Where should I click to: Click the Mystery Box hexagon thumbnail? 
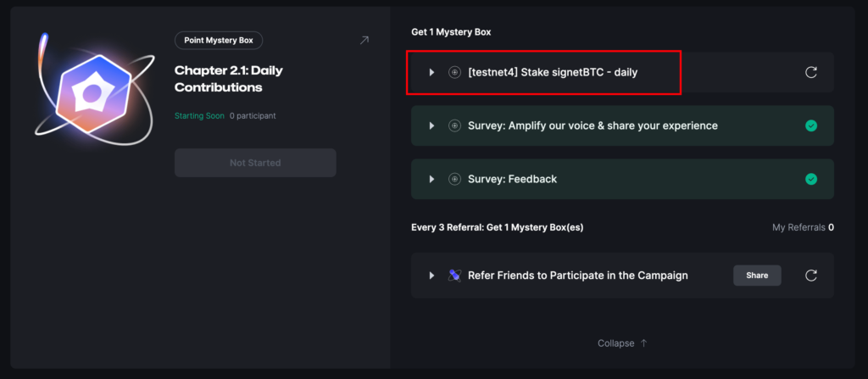click(90, 95)
